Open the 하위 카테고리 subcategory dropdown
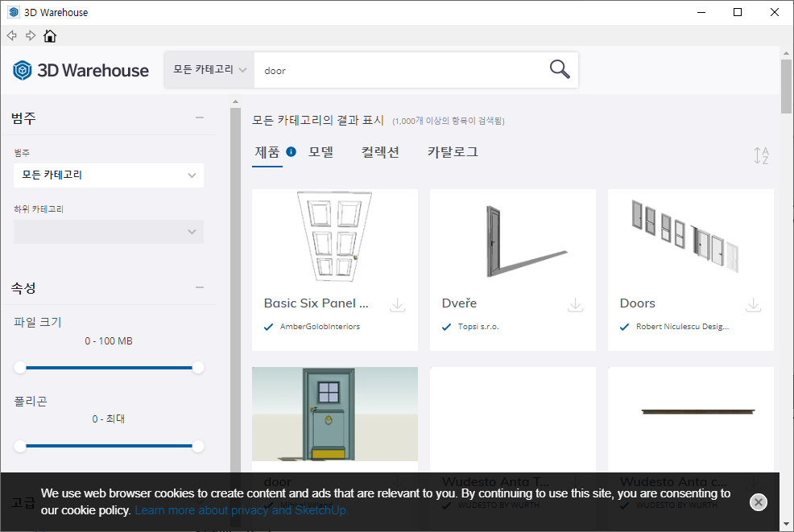The height and width of the screenshot is (532, 794). (x=109, y=232)
